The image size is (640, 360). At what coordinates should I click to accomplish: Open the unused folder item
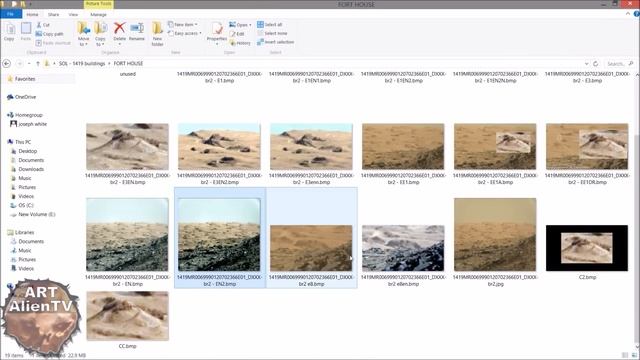[128, 74]
